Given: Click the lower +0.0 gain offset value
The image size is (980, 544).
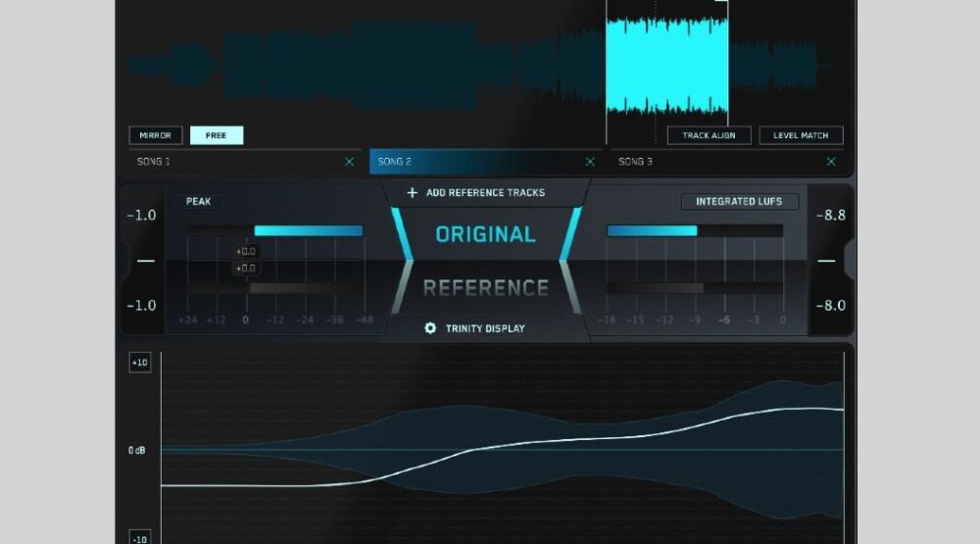Looking at the screenshot, I should [x=245, y=269].
